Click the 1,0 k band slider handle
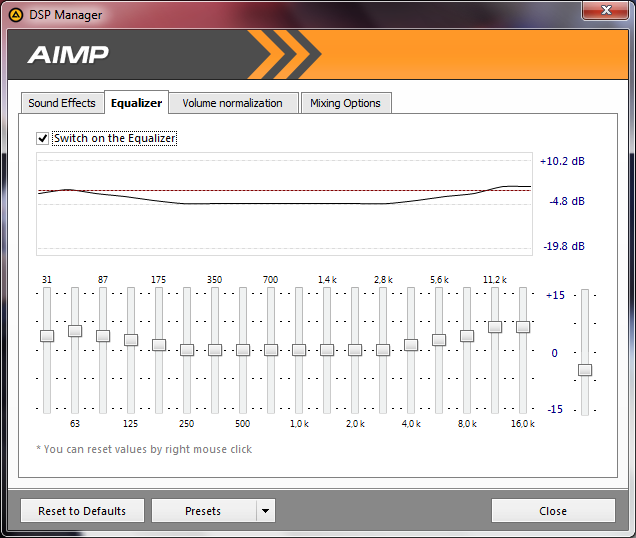 (x=299, y=350)
